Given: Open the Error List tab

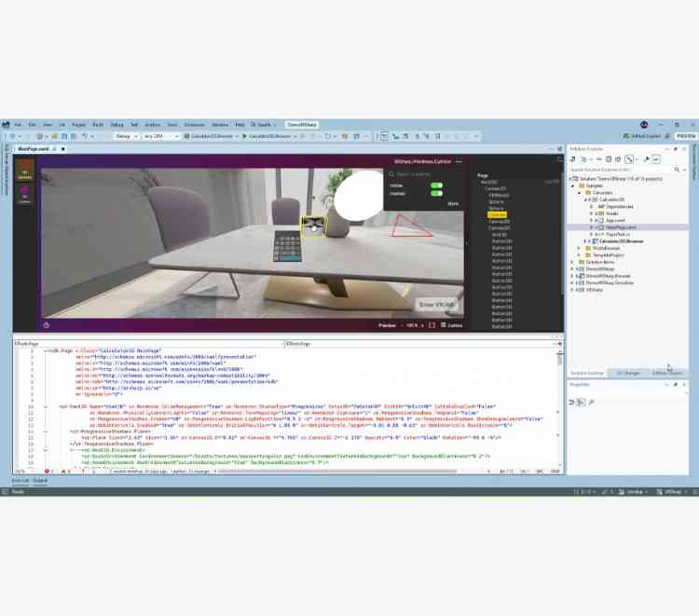Looking at the screenshot, I should tap(21, 481).
